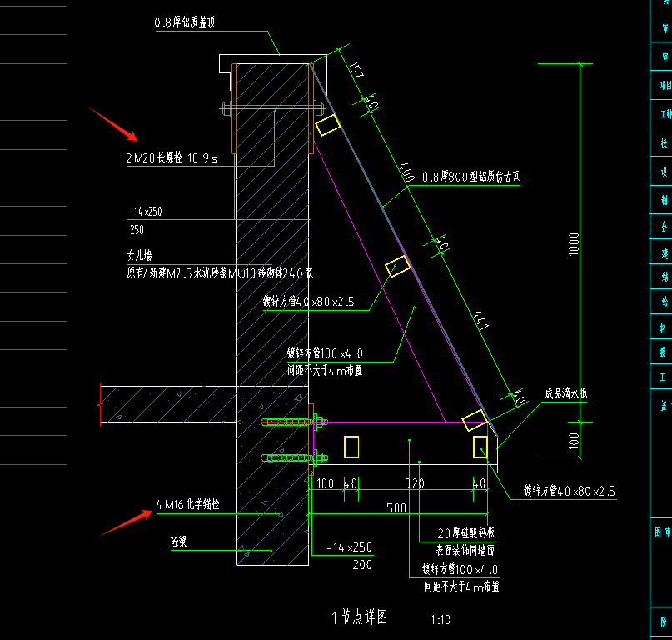
Task: Select '镀锌方管40x80x2.5' label beside brick wall
Action: click(x=309, y=301)
